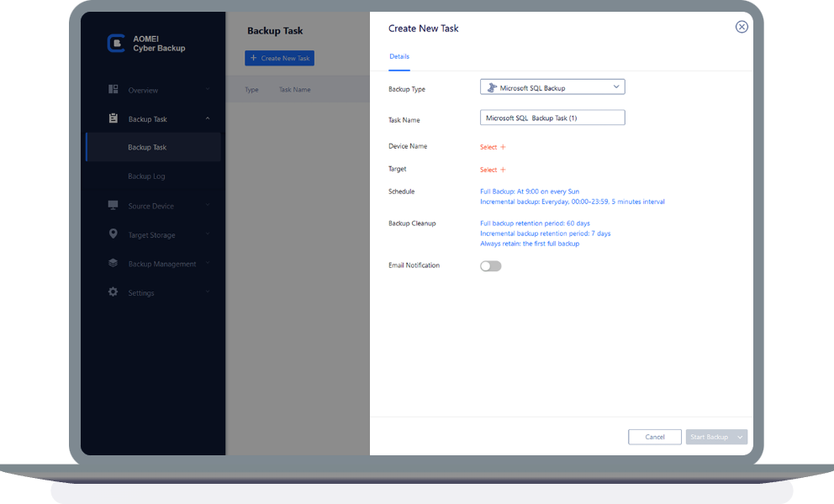Click the Backup Management layers icon
Screen dimensions: 834x504
[x=113, y=264]
